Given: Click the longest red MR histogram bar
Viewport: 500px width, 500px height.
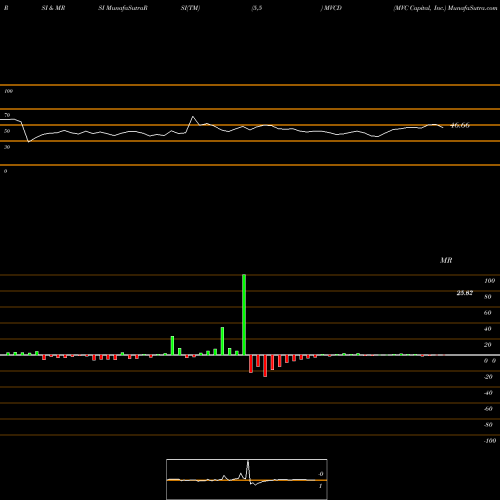Looking at the screenshot, I should coord(265,366).
